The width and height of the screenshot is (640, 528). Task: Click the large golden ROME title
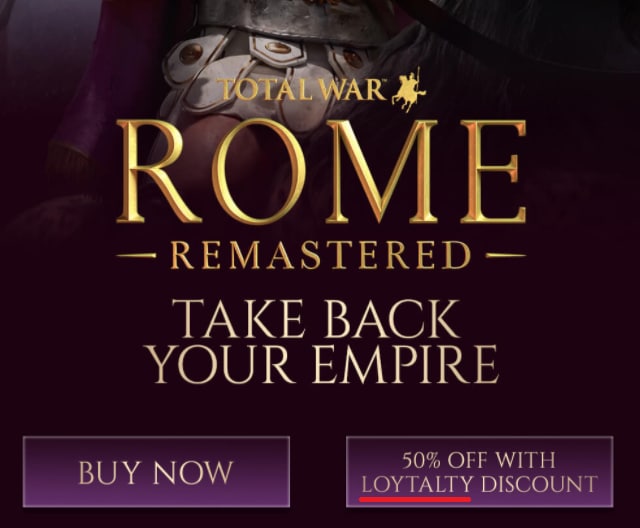(321, 172)
